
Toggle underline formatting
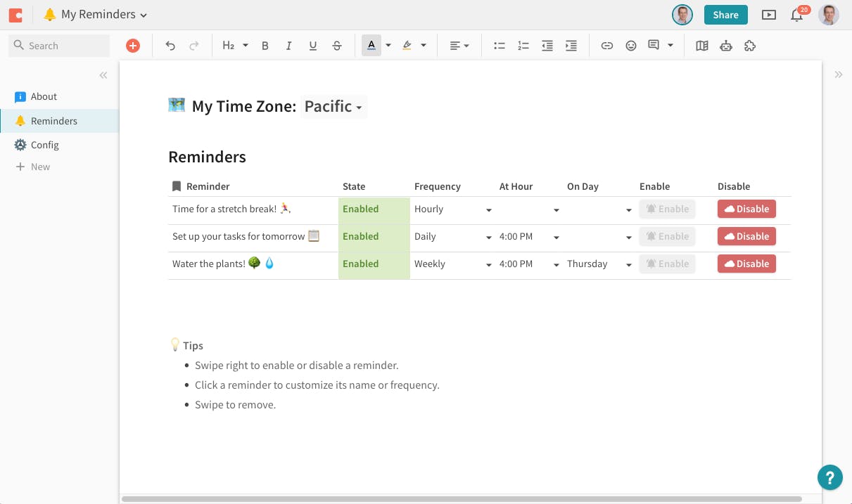[313, 46]
